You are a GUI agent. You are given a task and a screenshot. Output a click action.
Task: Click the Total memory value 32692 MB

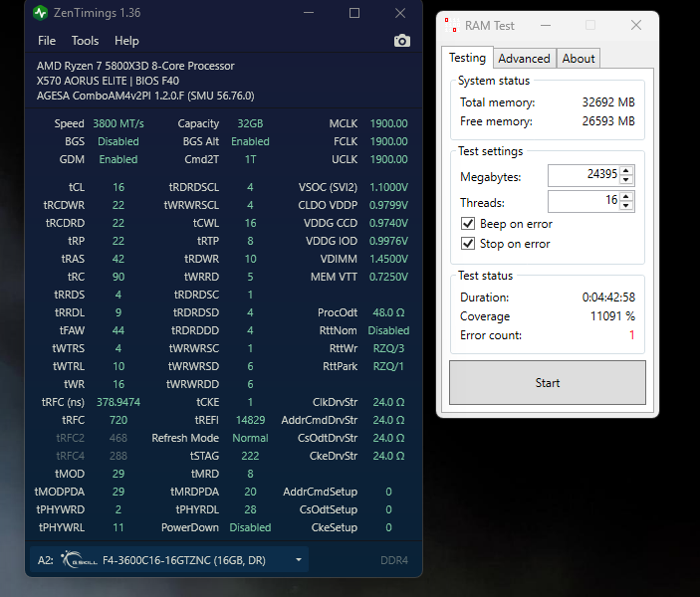pos(608,101)
